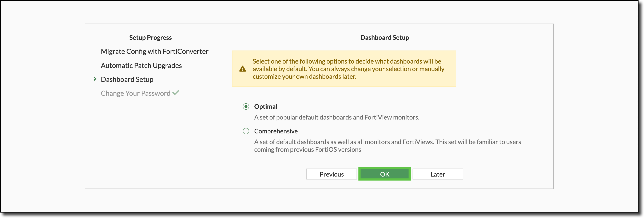Click the chevron next to Dashboard Setup

[x=95, y=79]
